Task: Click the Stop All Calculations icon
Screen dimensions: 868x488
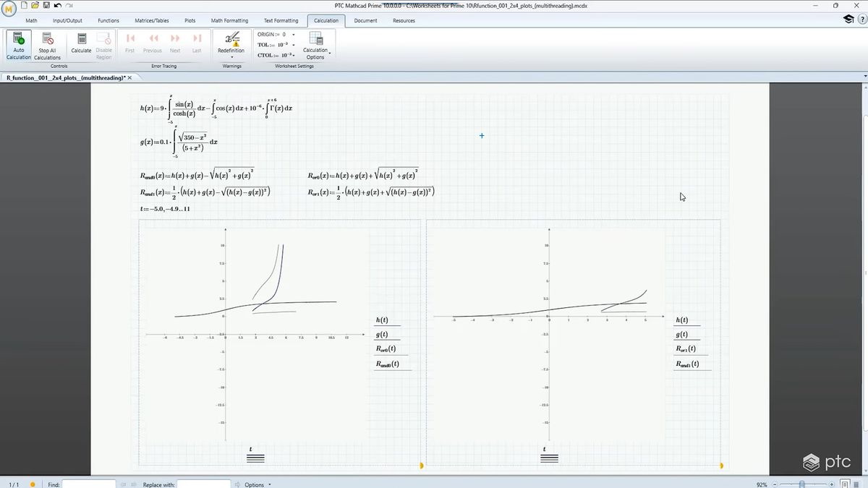Action: [46, 45]
